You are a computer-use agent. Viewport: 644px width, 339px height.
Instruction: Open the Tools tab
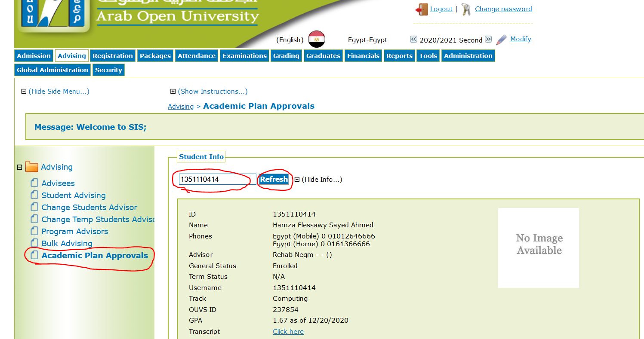pyautogui.click(x=428, y=56)
